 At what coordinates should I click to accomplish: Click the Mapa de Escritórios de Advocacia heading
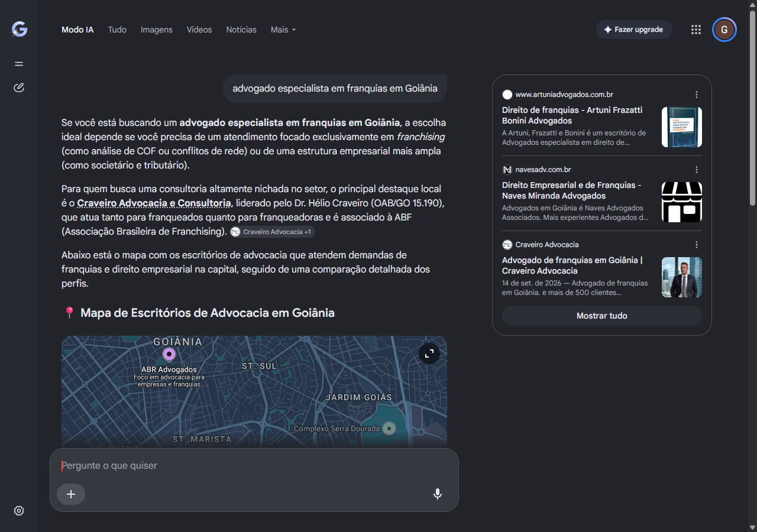click(208, 313)
